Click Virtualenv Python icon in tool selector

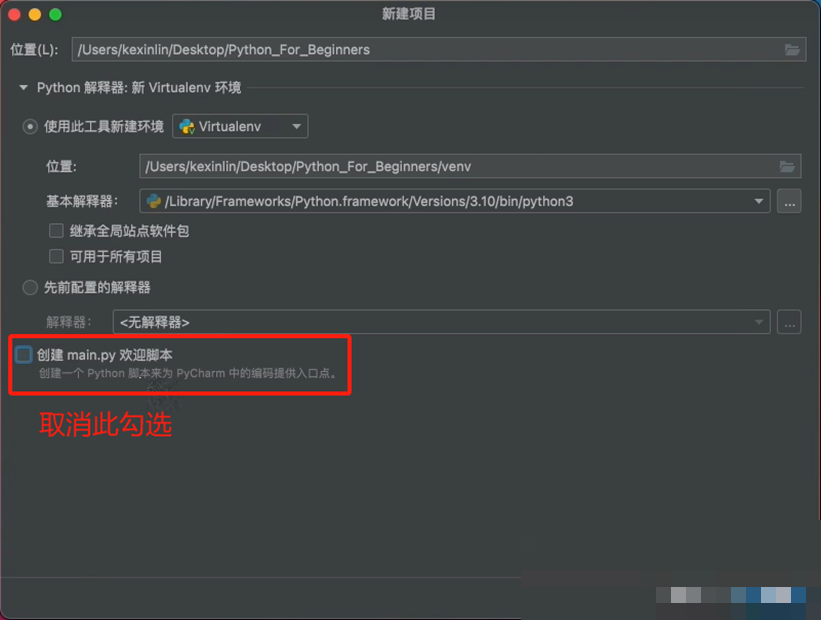tap(187, 126)
